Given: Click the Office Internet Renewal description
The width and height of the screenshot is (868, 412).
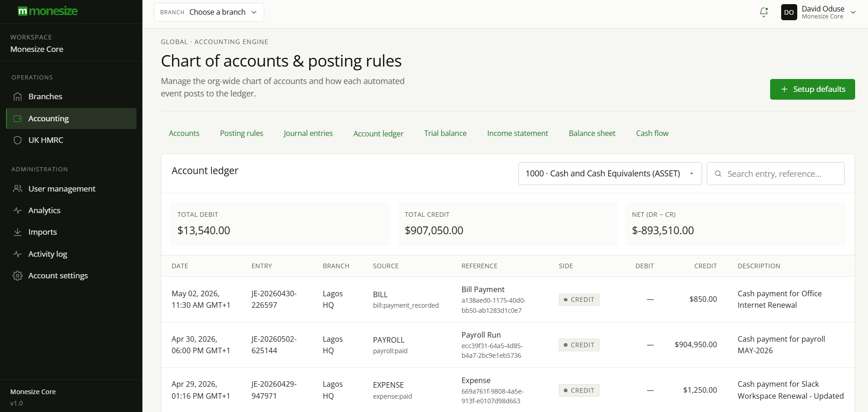Looking at the screenshot, I should [780, 299].
